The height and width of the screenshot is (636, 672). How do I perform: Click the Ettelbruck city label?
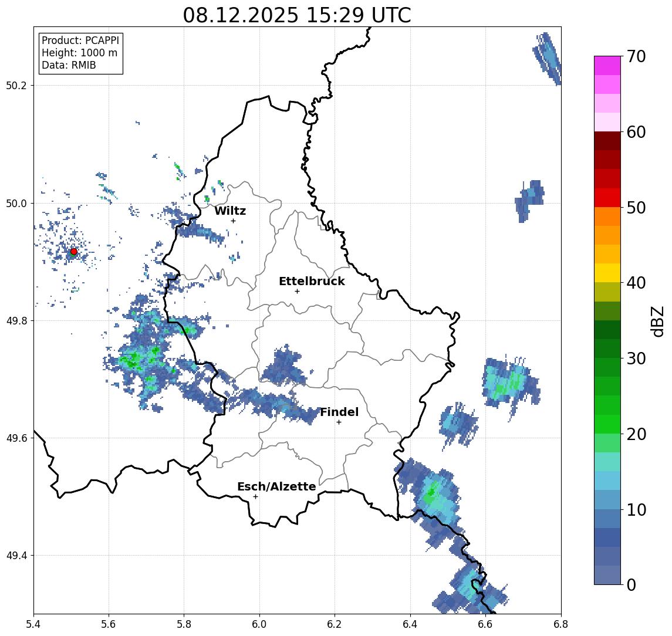(x=312, y=281)
